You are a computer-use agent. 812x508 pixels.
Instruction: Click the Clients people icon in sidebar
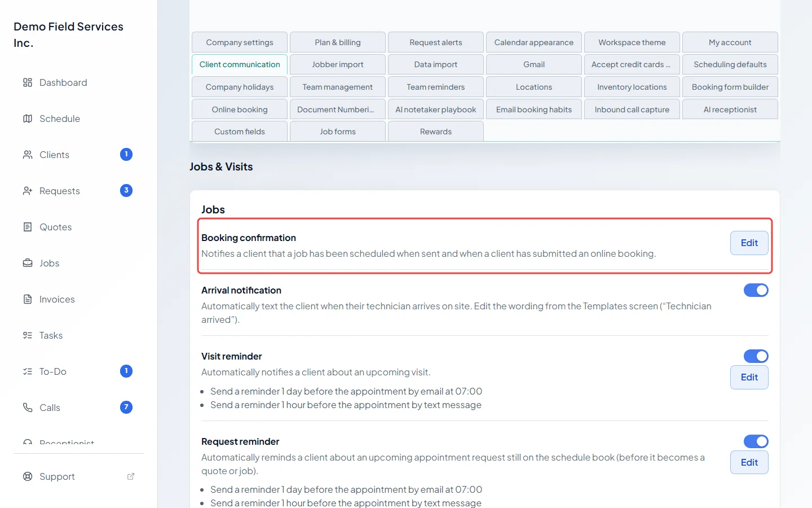[x=28, y=155]
